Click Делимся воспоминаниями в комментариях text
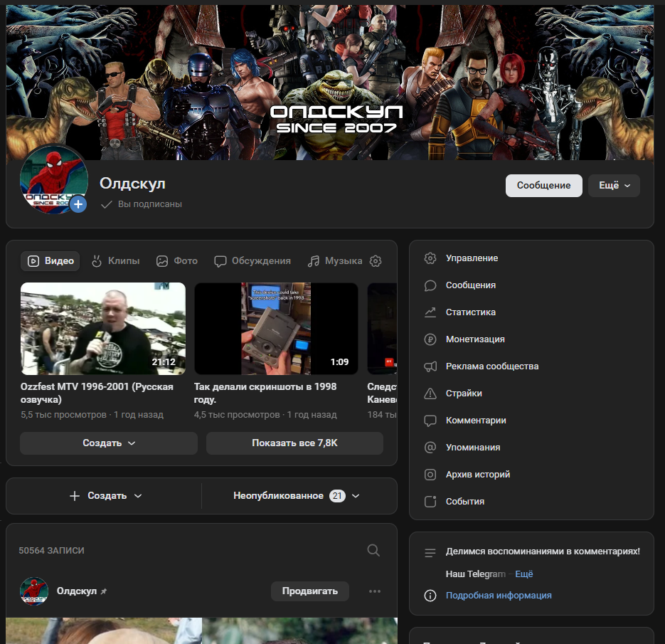Image resolution: width=665 pixels, height=644 pixels. pyautogui.click(x=543, y=551)
